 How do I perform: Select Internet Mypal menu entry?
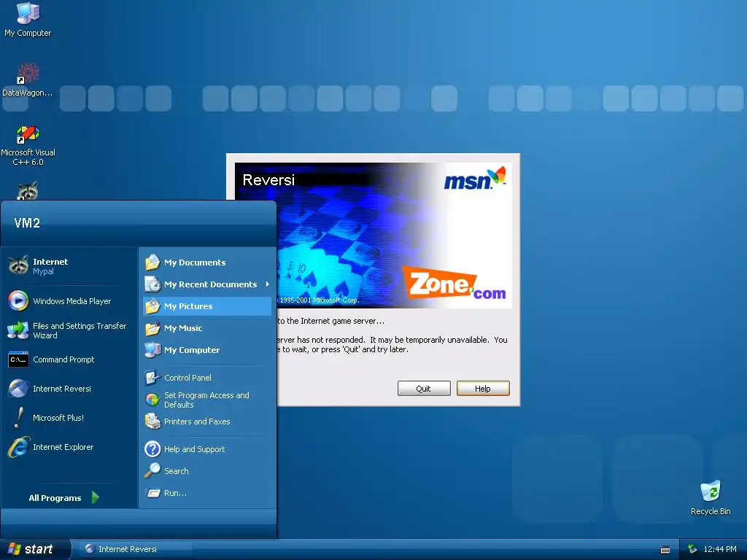[x=69, y=265]
